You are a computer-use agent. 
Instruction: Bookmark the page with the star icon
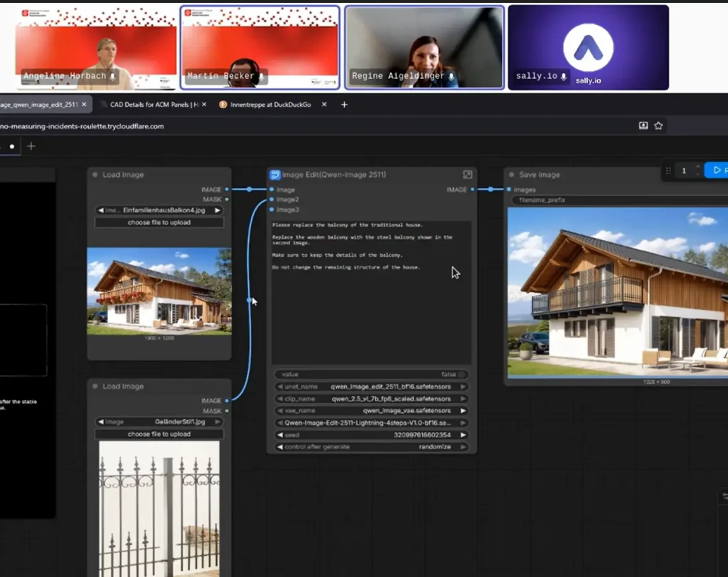tap(658, 126)
